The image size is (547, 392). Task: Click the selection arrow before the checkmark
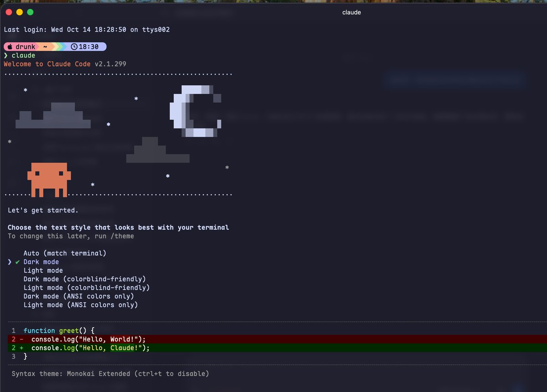10,262
